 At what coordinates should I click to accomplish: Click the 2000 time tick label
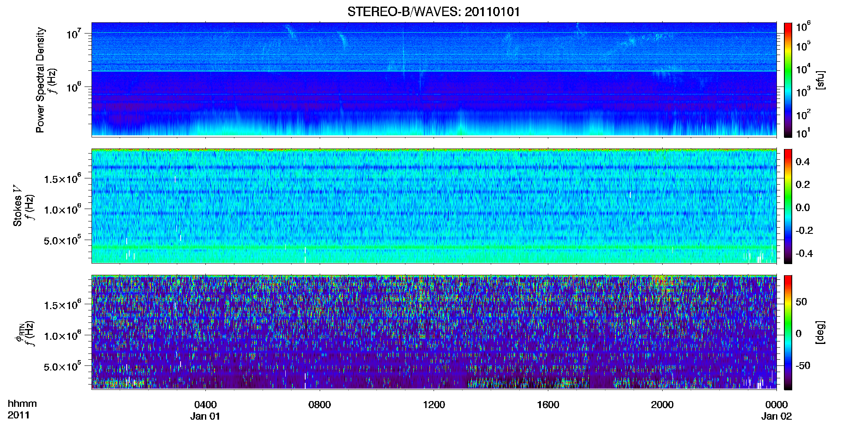[662, 405]
